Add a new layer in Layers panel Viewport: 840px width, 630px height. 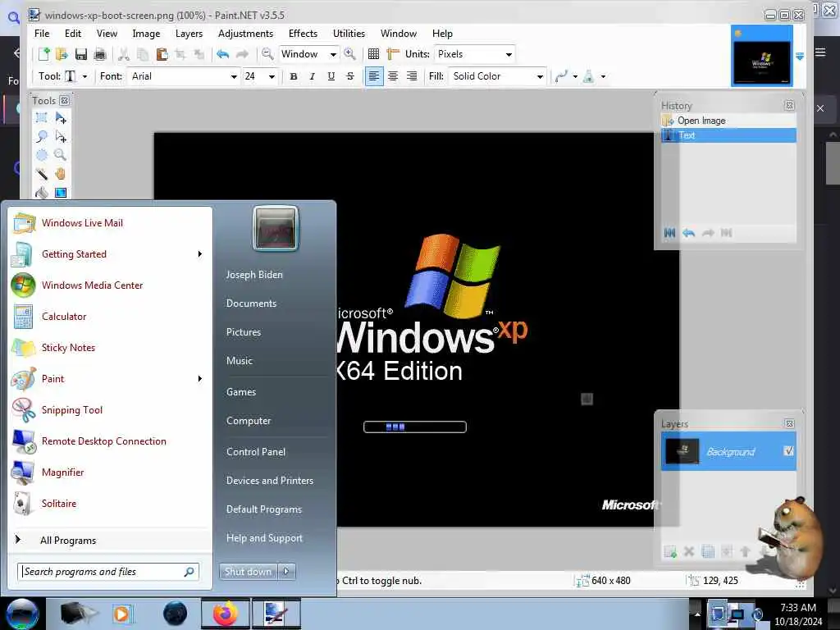(670, 551)
